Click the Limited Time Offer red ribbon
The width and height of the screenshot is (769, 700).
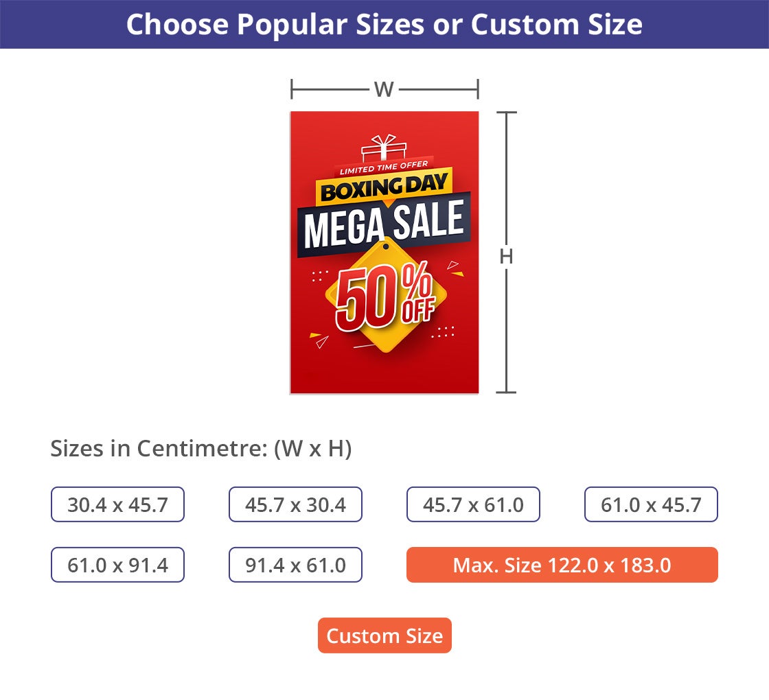[384, 167]
